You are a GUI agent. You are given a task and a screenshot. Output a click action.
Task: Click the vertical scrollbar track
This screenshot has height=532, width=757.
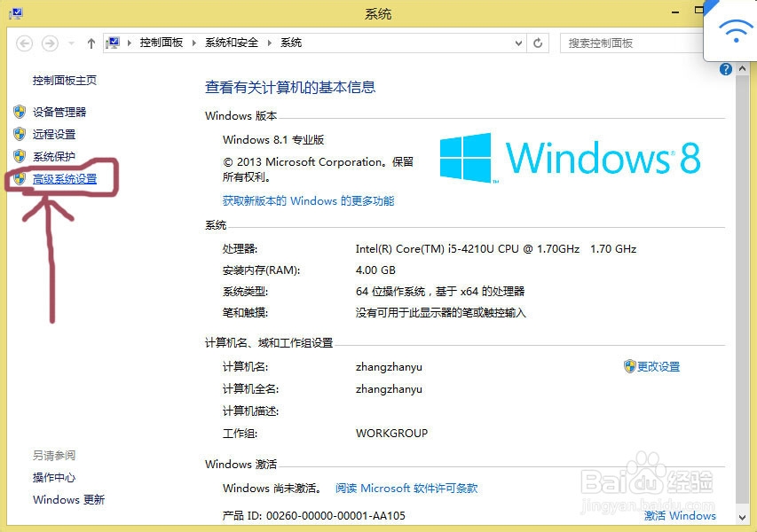tap(743, 289)
